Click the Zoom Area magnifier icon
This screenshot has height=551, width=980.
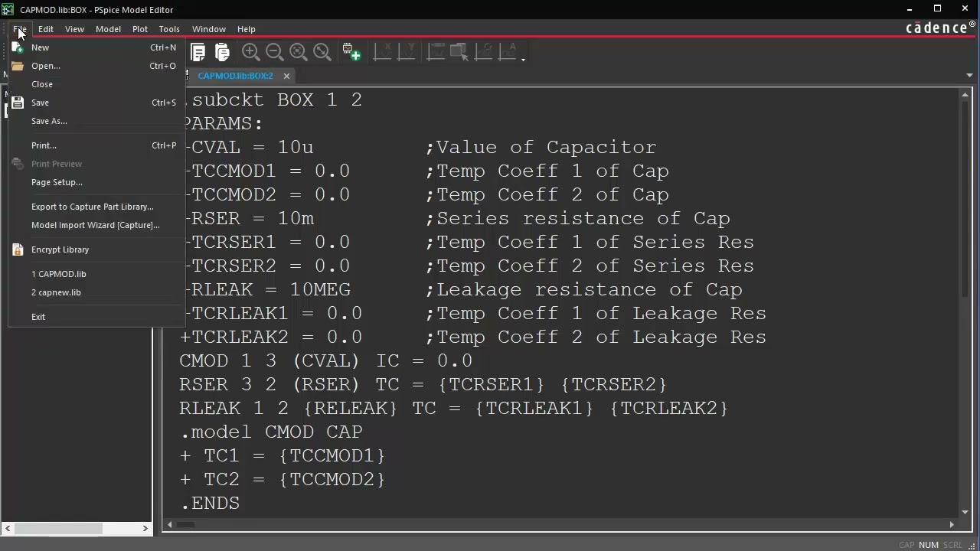(298, 52)
